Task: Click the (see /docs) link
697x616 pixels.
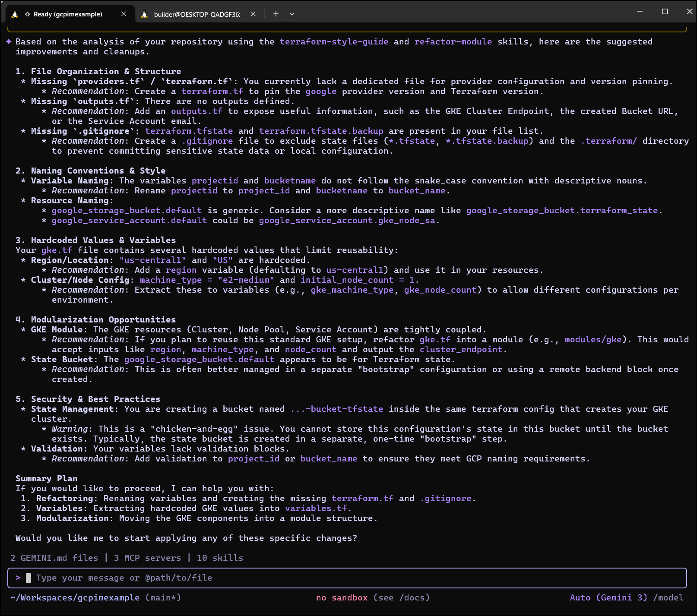Action: [402, 597]
